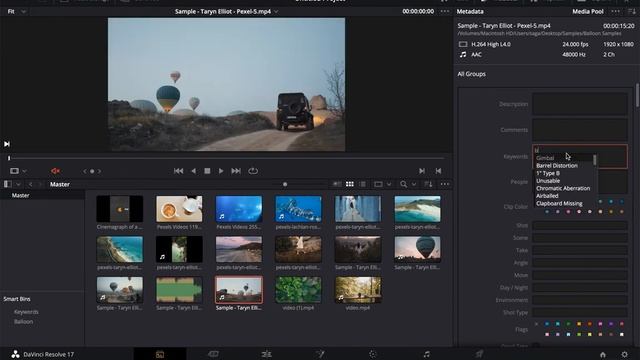Open the Fairlight audio page
Image resolution: width=640 pixels, height=360 pixels.
[426, 354]
